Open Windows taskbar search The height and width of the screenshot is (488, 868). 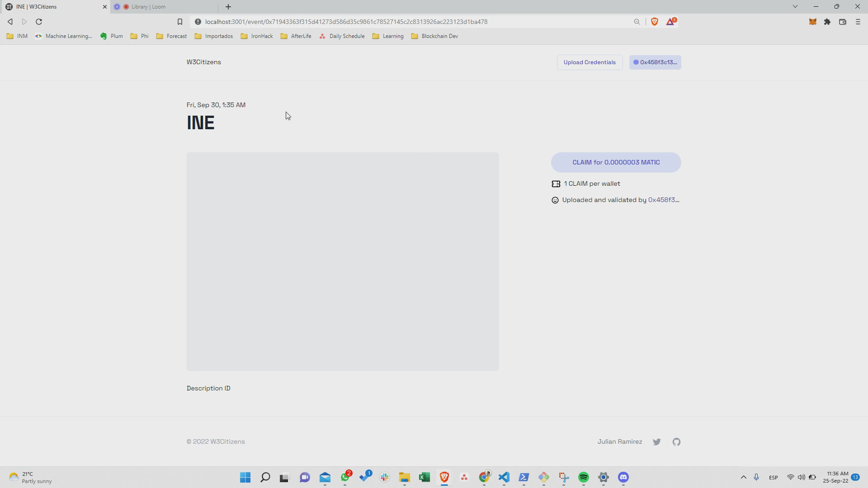(x=265, y=477)
